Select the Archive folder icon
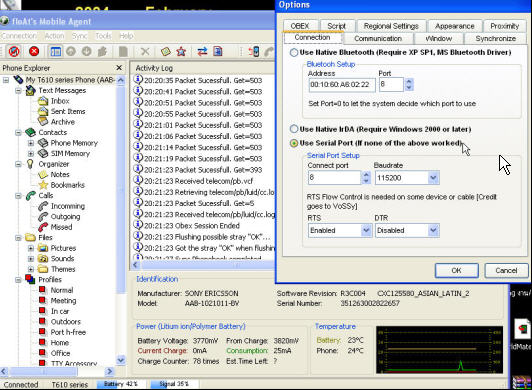Viewport: 532px width, 390px height. click(x=43, y=122)
